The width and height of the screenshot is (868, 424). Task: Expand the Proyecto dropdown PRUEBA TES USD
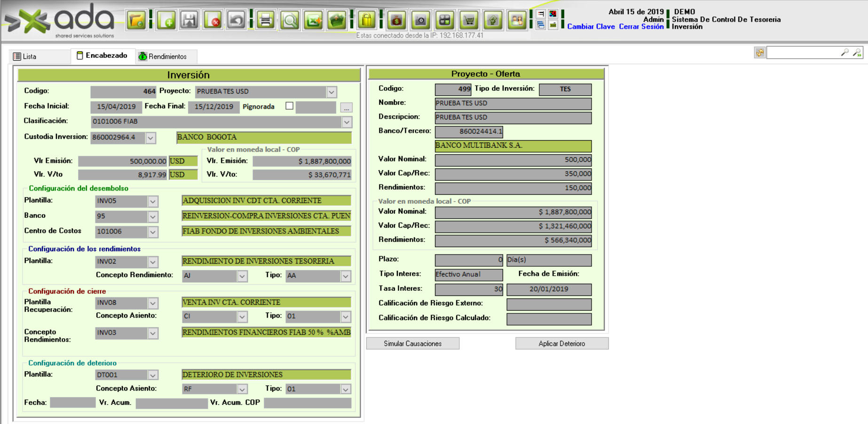(x=331, y=92)
